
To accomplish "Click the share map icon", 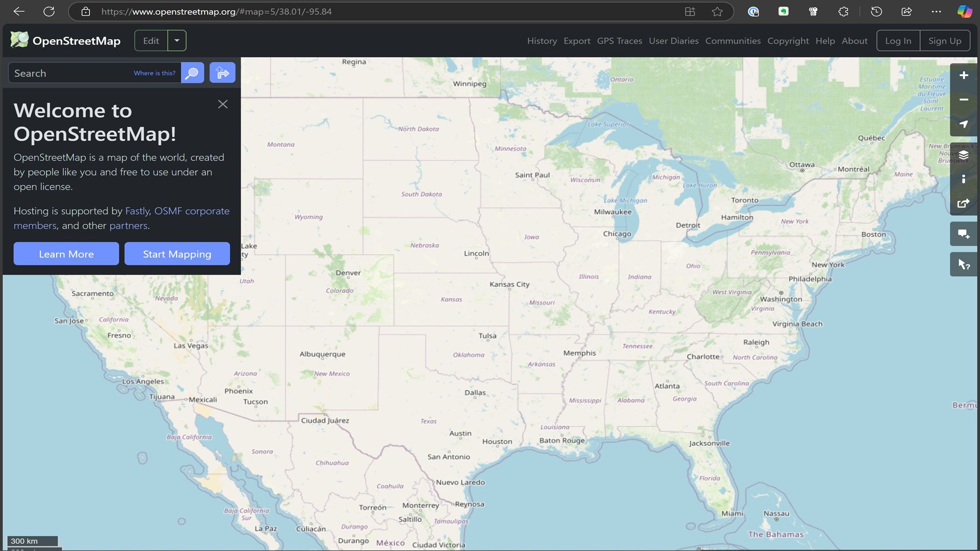I will 964,204.
